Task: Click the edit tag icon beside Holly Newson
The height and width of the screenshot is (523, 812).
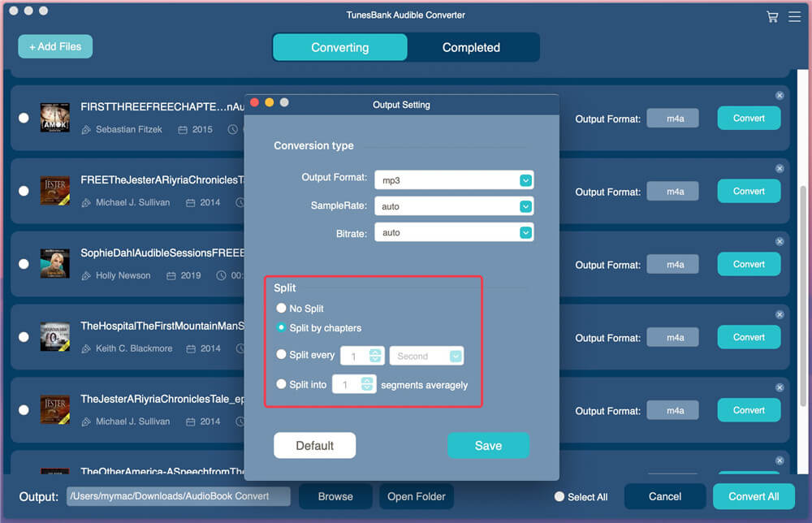Action: [x=86, y=276]
